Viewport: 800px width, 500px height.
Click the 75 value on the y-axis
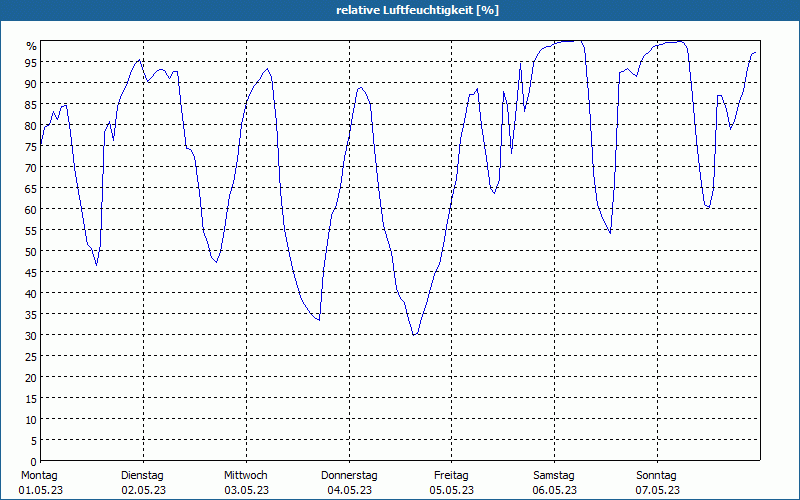31,146
